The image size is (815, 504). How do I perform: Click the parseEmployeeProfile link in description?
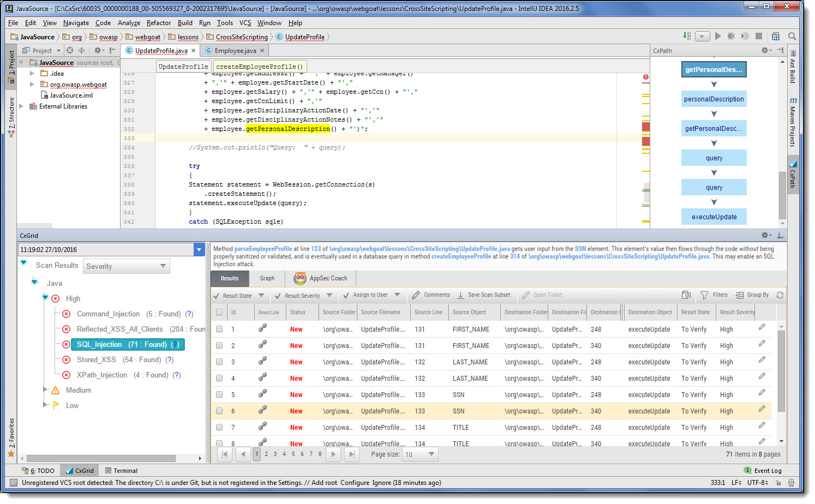point(263,249)
